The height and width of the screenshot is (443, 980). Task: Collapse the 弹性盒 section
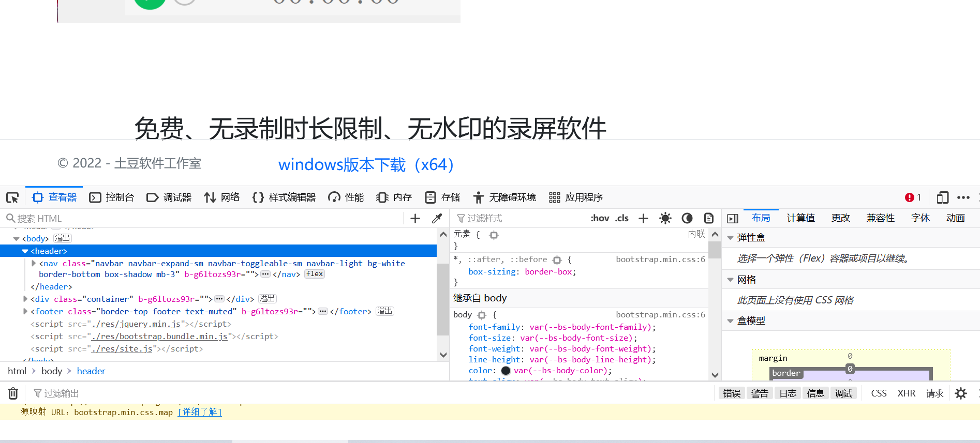[x=730, y=238]
